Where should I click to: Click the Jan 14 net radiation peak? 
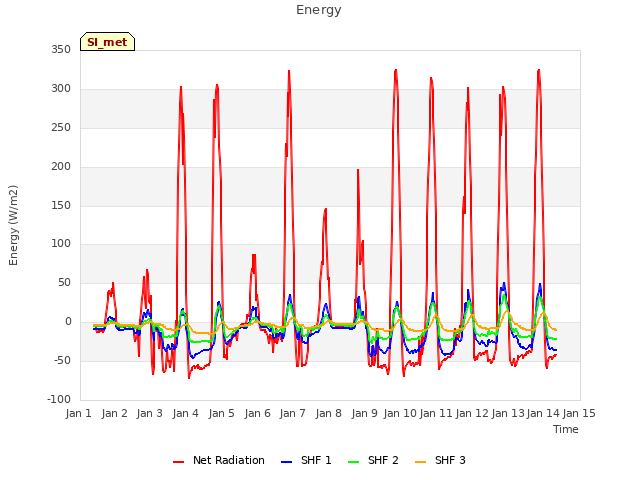539,70
